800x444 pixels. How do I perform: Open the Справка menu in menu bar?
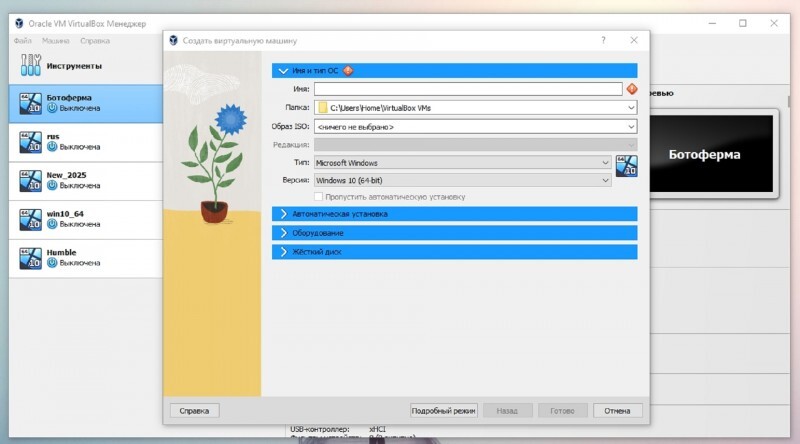(95, 41)
